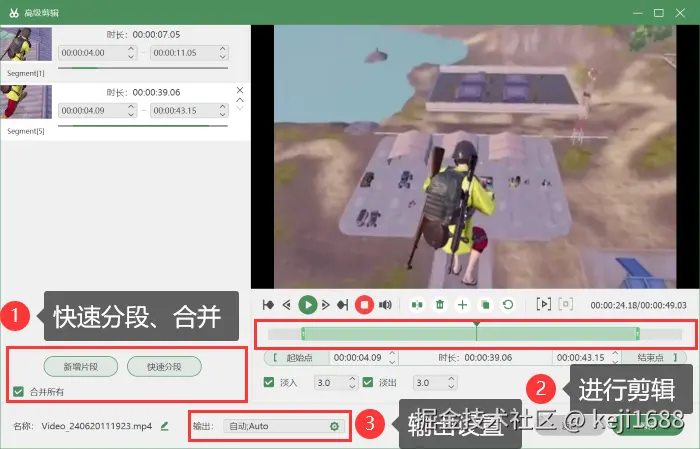The width and height of the screenshot is (700, 449).
Task: Set start point with 起始点 button
Action: [296, 358]
